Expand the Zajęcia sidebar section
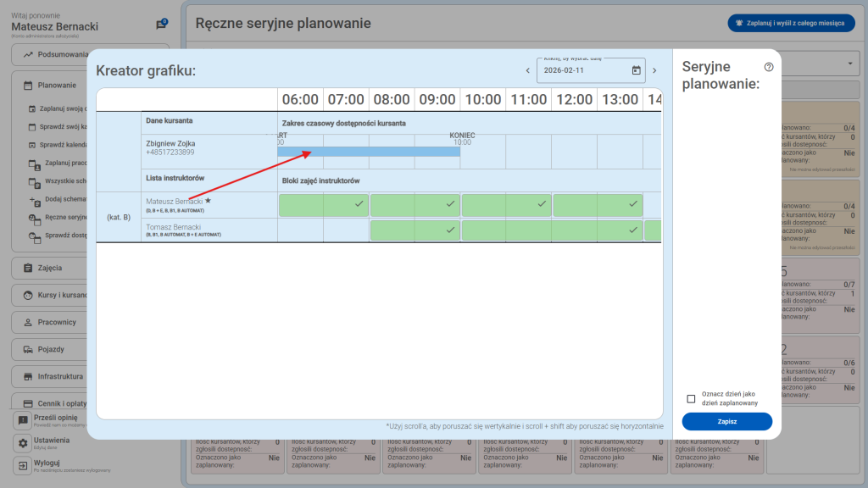The width and height of the screenshot is (868, 488). tap(89, 268)
